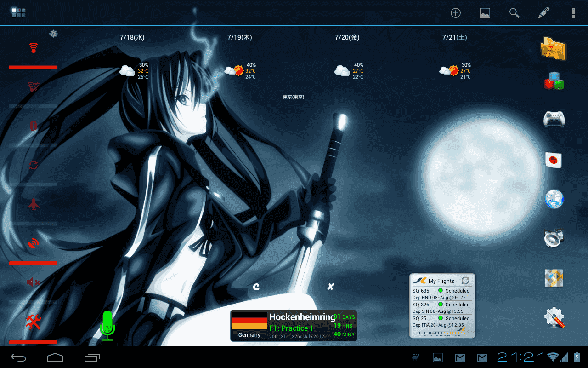Viewport: 588px width, 368px height.
Task: Toggle the Wi-Fi switch widget
Action: pos(33,48)
